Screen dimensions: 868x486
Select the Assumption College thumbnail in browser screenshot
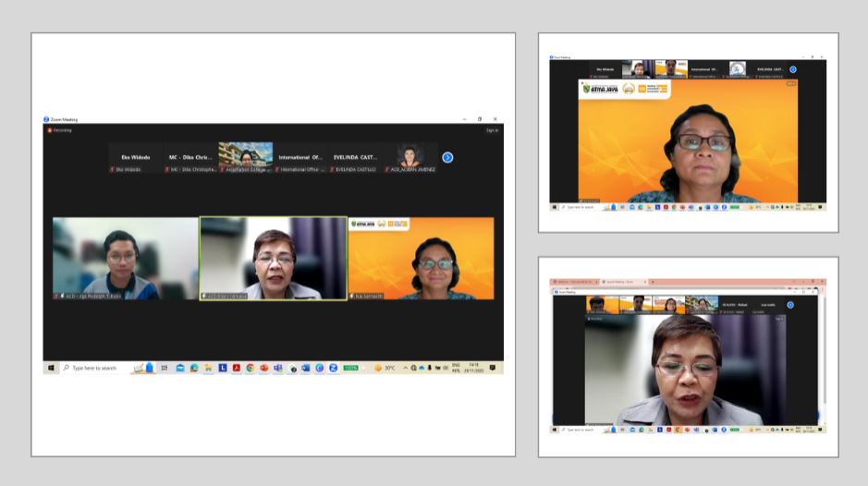tap(702, 305)
